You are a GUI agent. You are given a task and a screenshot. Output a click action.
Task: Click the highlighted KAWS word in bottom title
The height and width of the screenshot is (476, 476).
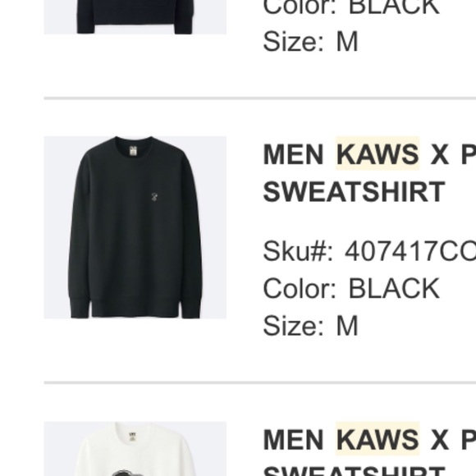(x=378, y=439)
